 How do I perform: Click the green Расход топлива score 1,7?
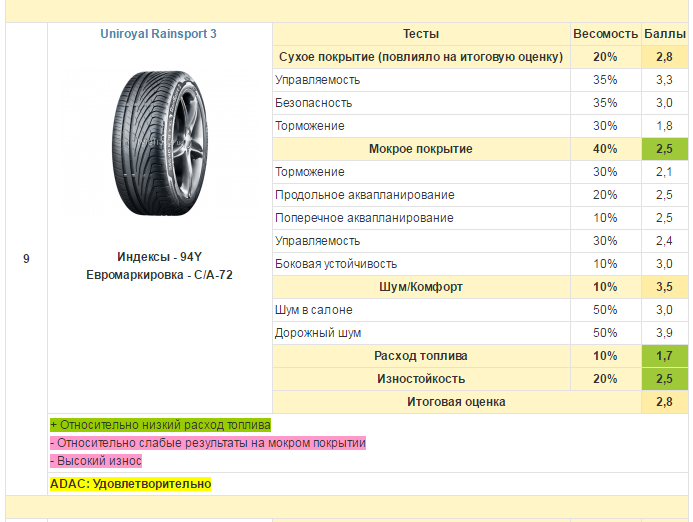(665, 356)
